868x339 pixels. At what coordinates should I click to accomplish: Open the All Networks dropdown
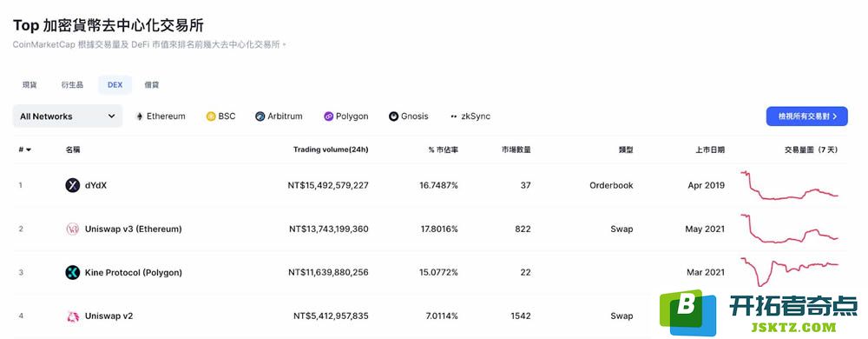pyautogui.click(x=68, y=116)
